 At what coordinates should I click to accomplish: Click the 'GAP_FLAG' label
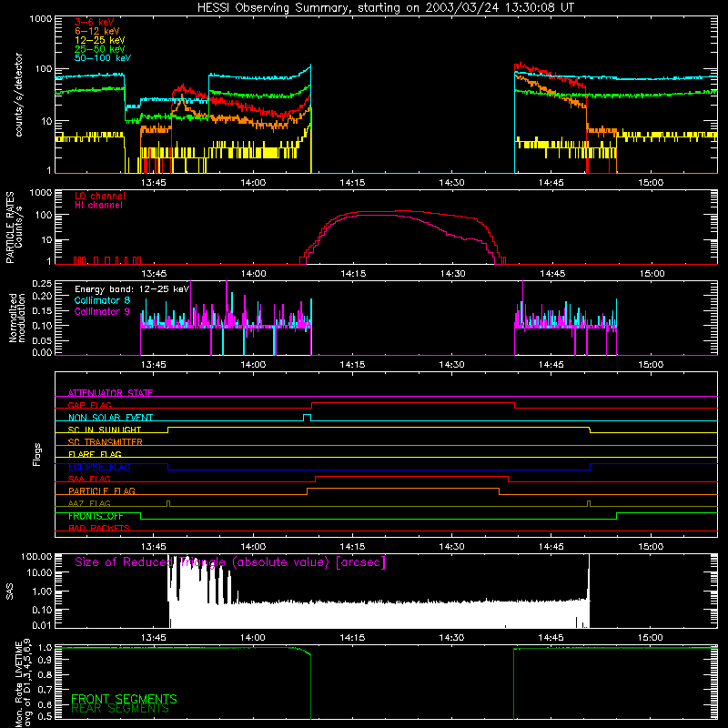pos(89,405)
